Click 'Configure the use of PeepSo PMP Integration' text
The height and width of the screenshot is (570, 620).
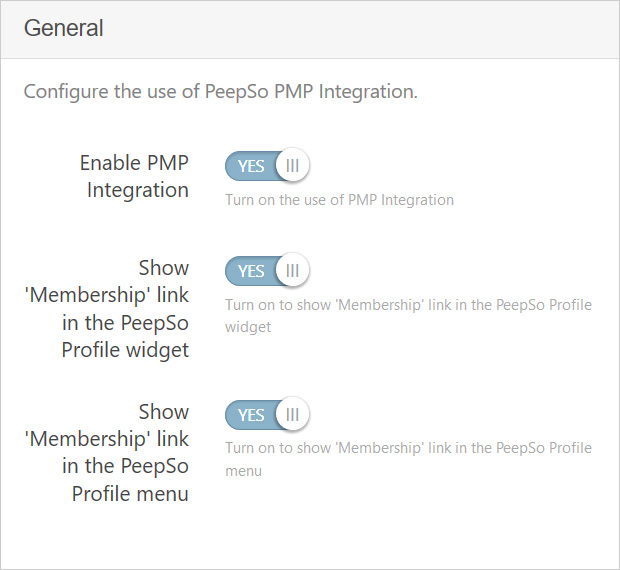(x=221, y=92)
